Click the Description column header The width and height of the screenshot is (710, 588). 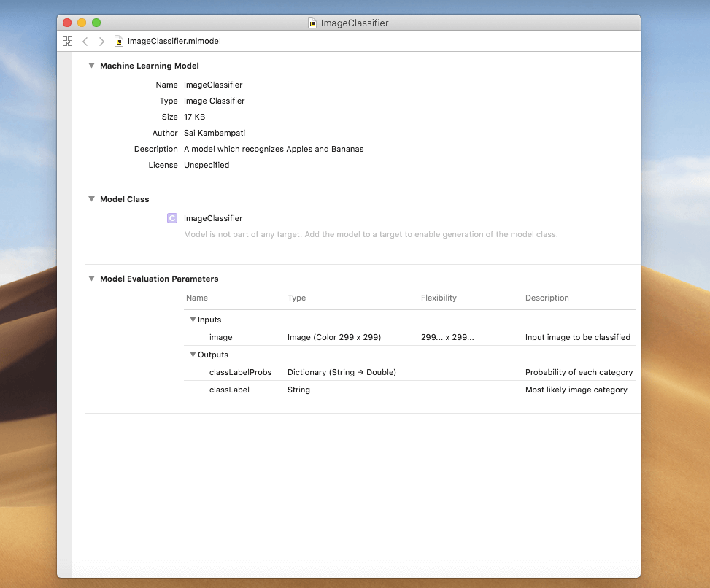click(x=547, y=298)
